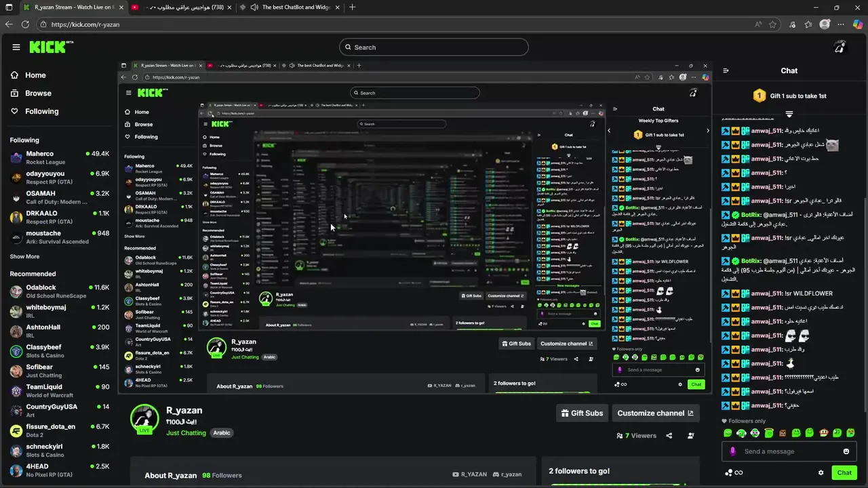Open Edge favorites list icon
868x488 pixels.
tap(808, 24)
